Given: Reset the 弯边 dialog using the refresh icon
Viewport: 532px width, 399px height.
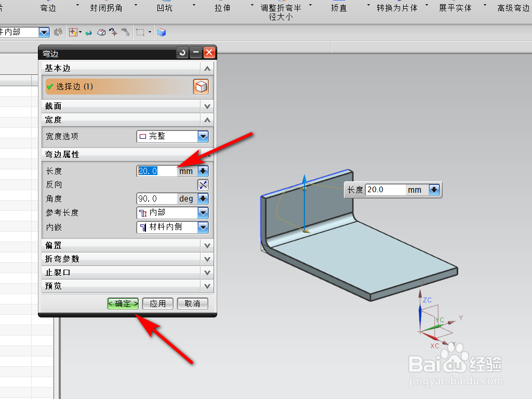Looking at the screenshot, I should pyautogui.click(x=182, y=53).
